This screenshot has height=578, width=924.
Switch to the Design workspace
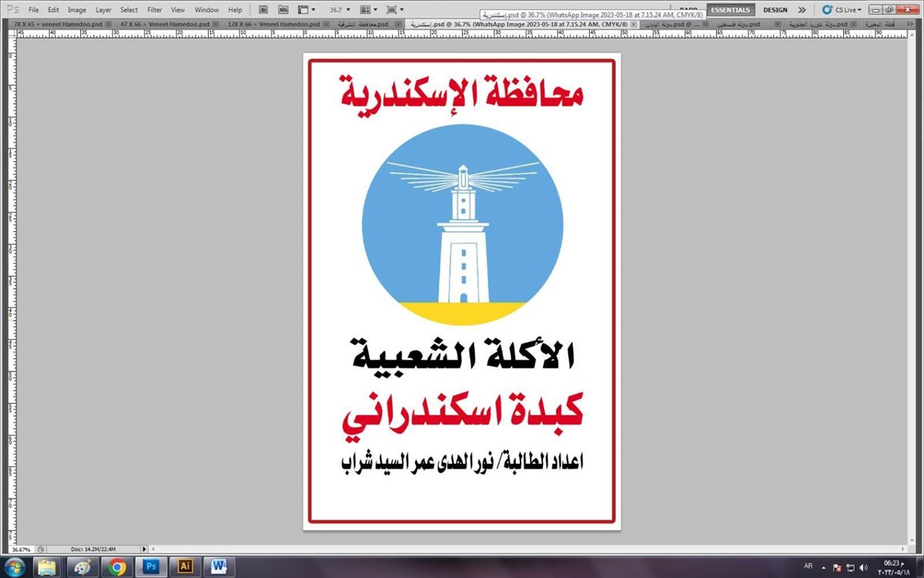775,10
